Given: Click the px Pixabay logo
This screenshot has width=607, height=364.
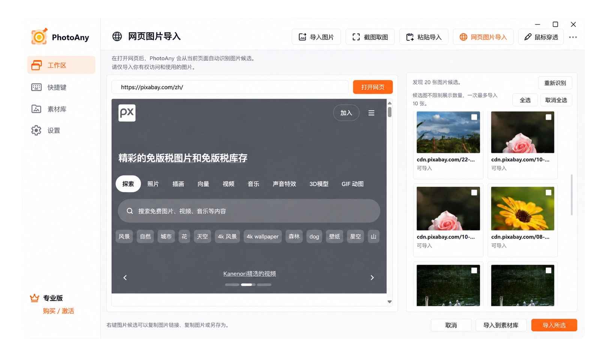Looking at the screenshot, I should coord(127,112).
